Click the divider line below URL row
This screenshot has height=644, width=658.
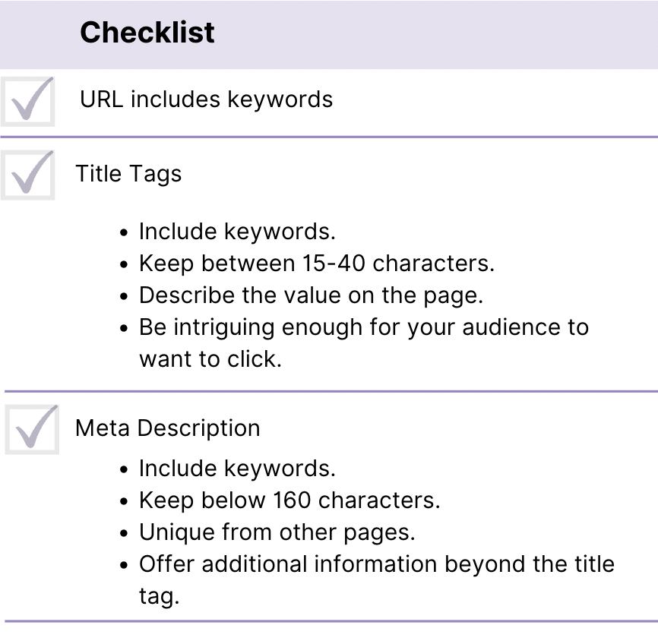tap(329, 137)
